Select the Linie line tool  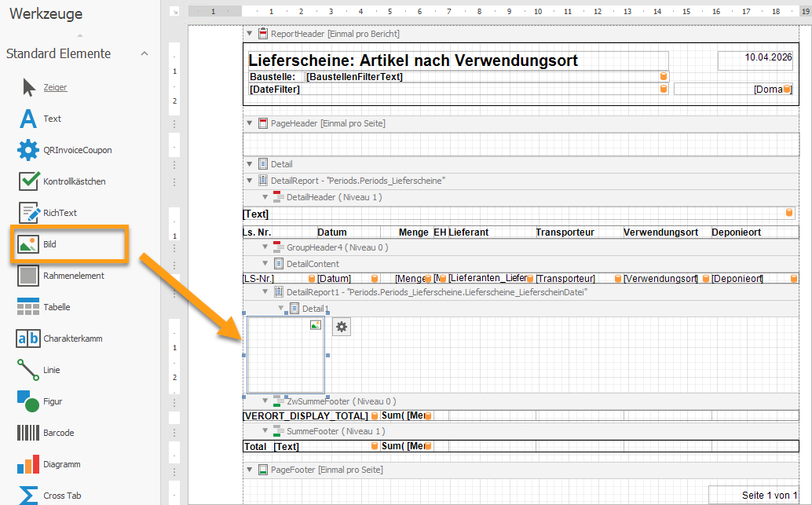coord(38,370)
